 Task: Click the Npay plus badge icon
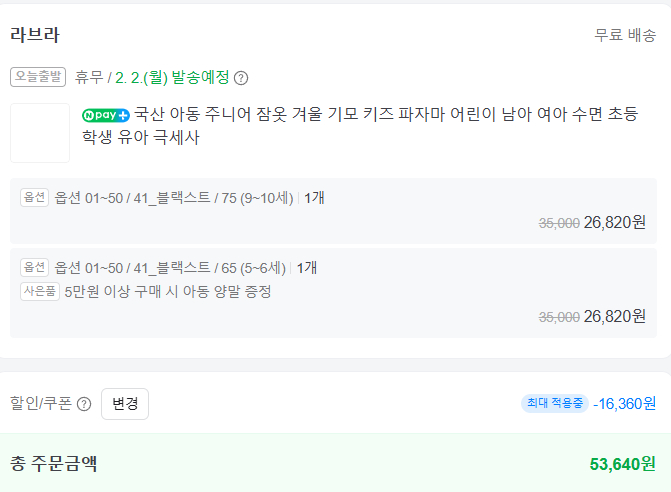(106, 115)
